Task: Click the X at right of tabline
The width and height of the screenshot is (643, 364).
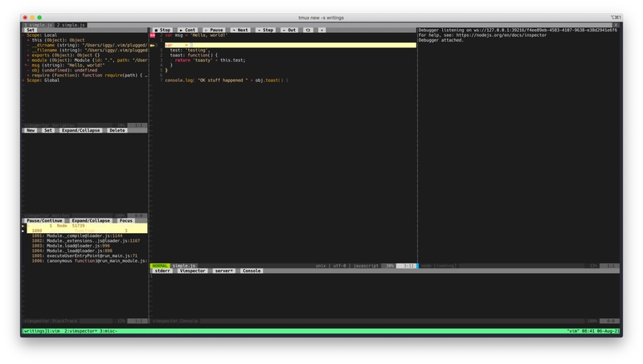Action: (x=616, y=25)
